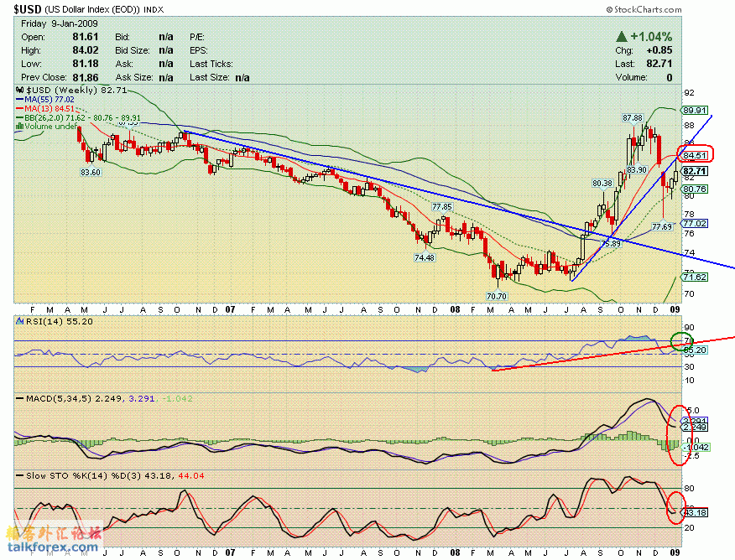Click the 82.71 last price axis tag
735x560 pixels.
[694, 171]
